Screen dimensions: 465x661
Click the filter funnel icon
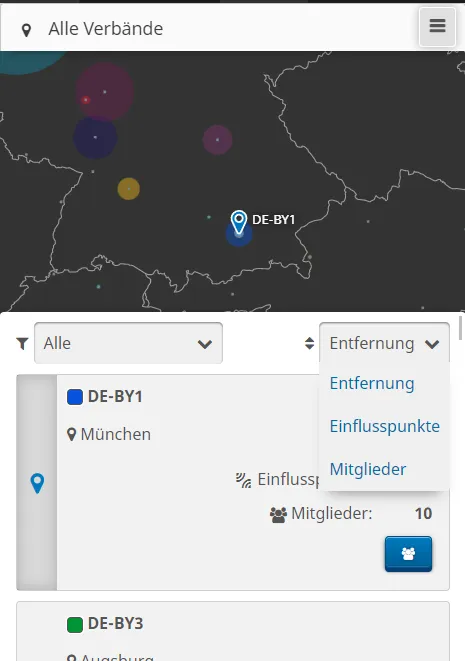coord(22,344)
